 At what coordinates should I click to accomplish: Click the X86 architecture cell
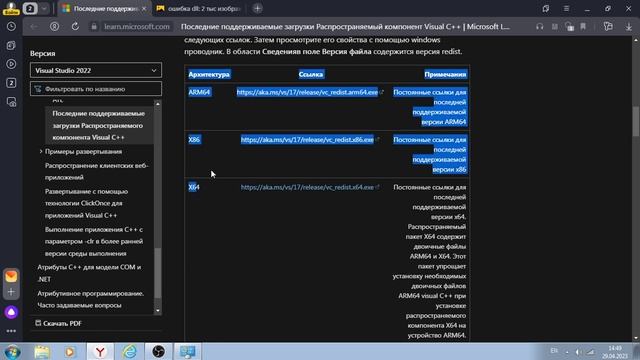[x=194, y=140]
